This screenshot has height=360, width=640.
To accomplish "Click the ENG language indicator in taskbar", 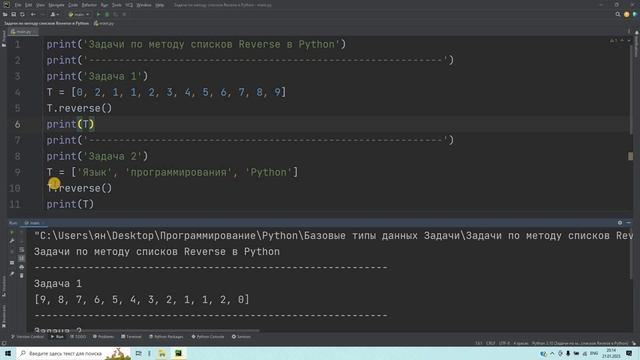I will pos(594,353).
